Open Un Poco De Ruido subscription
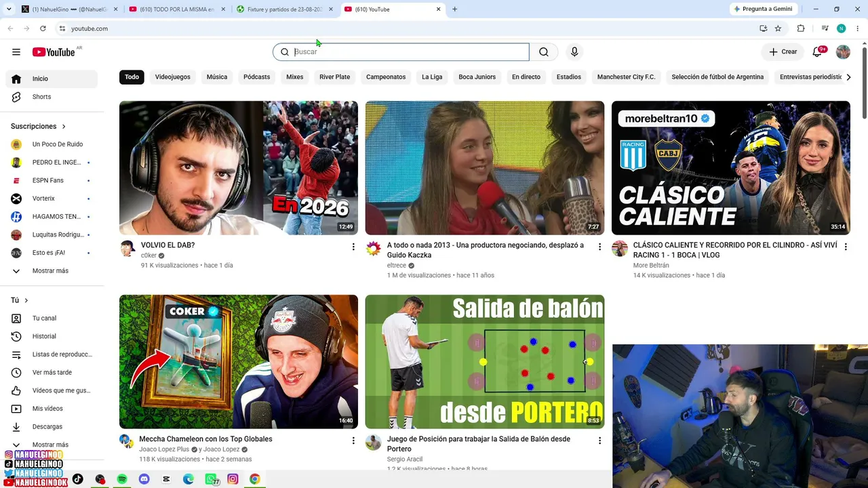 [52, 144]
